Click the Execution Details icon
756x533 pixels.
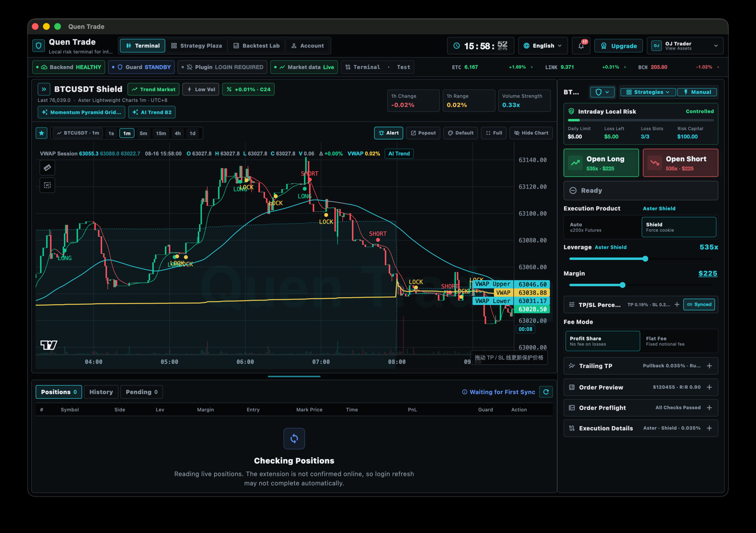[x=572, y=428]
